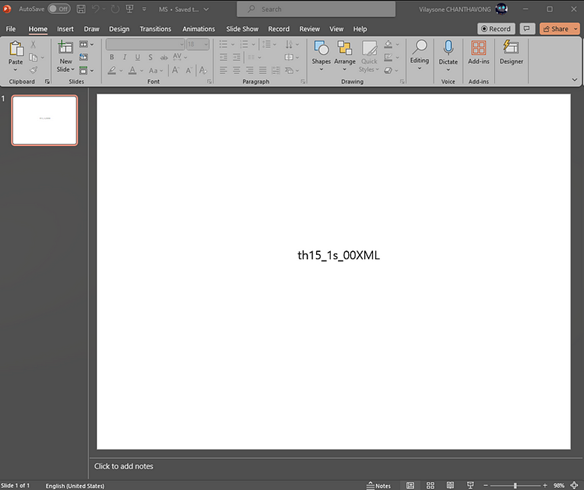The width and height of the screenshot is (584, 490).
Task: Open the Transitions tab
Action: pyautogui.click(x=155, y=29)
